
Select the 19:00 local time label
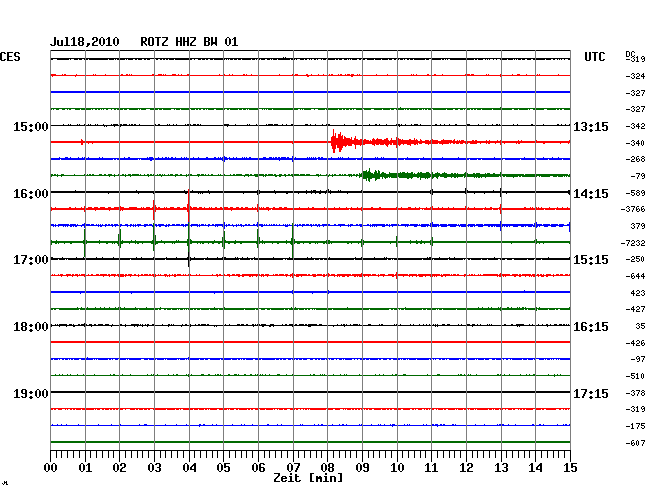[x=31, y=393]
